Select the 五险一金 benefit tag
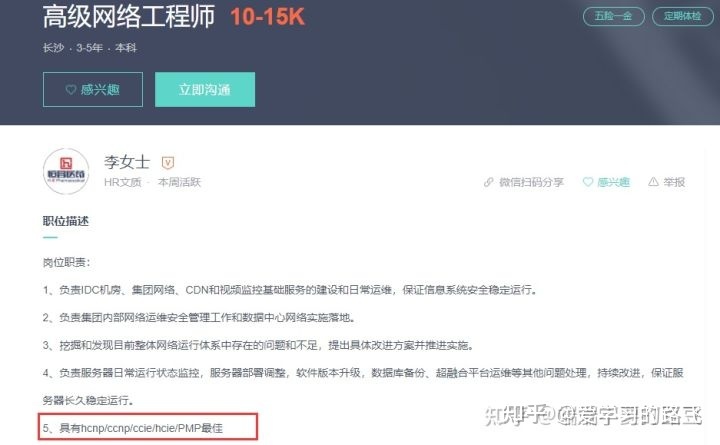The image size is (720, 445). tap(613, 16)
